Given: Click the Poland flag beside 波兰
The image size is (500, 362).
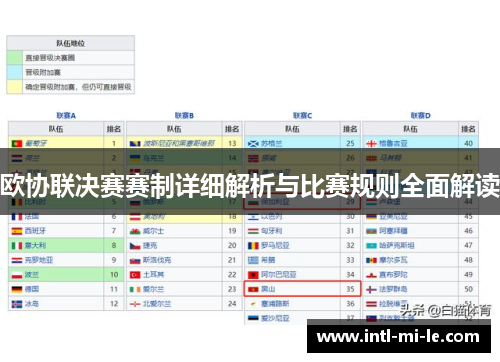Looking at the screenshot, I should tap(17, 275).
